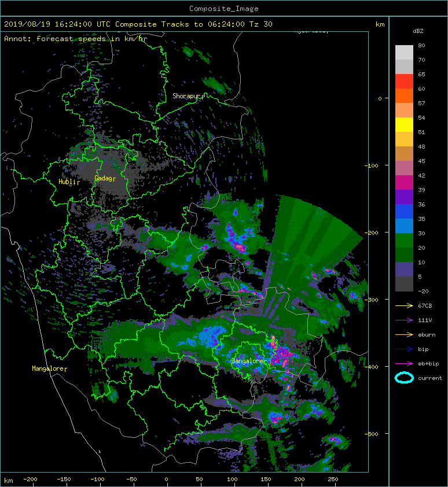Screen dimensions: 448x487
Task: Click the blue bip track arrow
Action: (404, 349)
